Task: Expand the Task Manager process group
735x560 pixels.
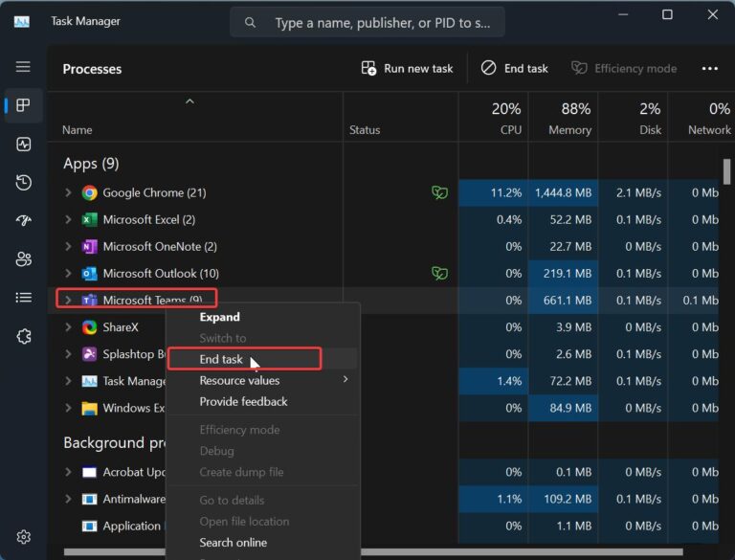Action: 69,381
